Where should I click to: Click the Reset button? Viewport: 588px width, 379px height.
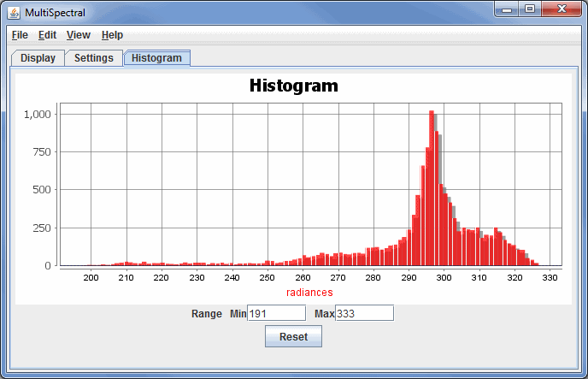click(x=293, y=336)
